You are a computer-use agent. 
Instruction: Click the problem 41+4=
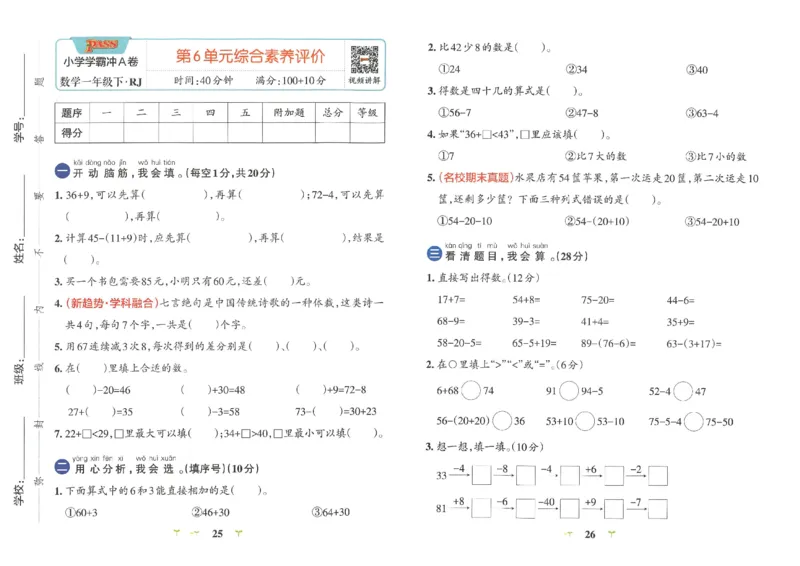pos(595,322)
